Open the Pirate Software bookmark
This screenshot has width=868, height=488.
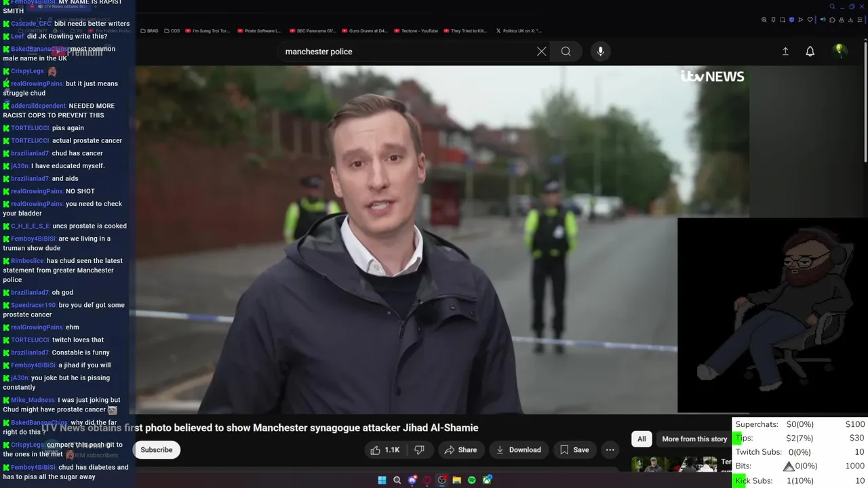point(260,31)
